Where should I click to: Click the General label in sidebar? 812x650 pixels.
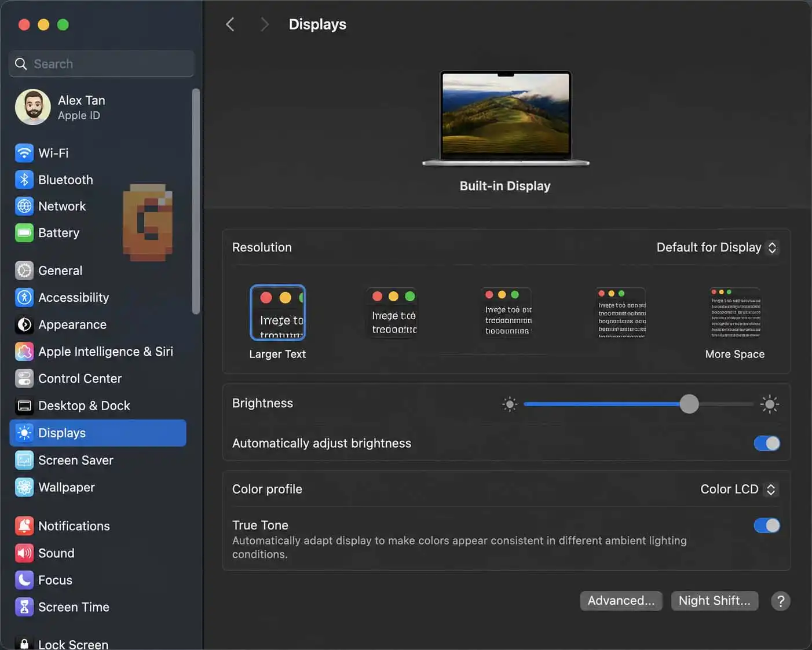click(60, 271)
